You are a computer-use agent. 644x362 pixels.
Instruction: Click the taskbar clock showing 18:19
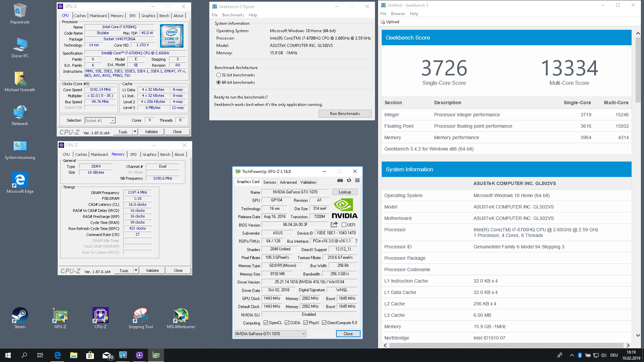631,355
